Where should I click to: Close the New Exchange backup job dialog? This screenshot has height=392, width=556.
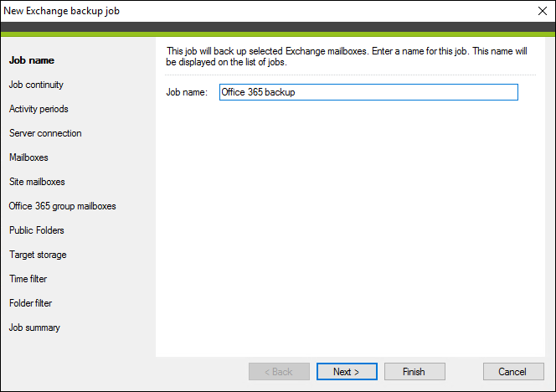pyautogui.click(x=542, y=11)
